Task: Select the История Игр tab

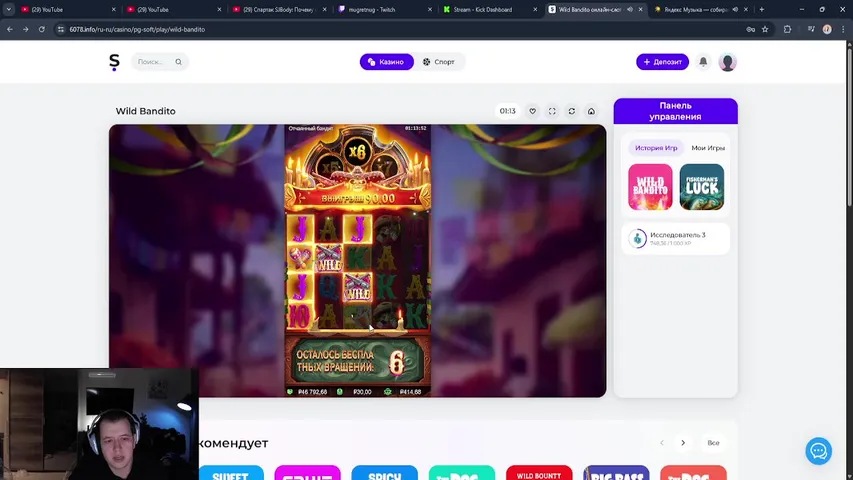Action: pos(656,148)
